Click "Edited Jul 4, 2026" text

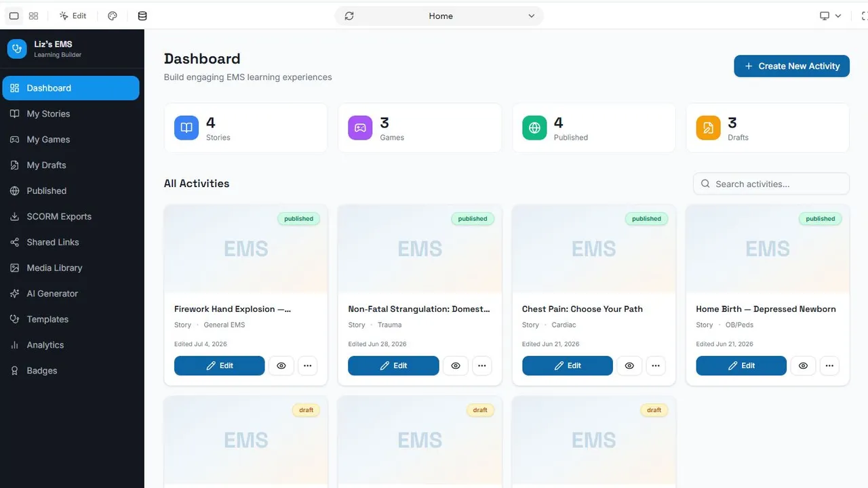click(201, 344)
